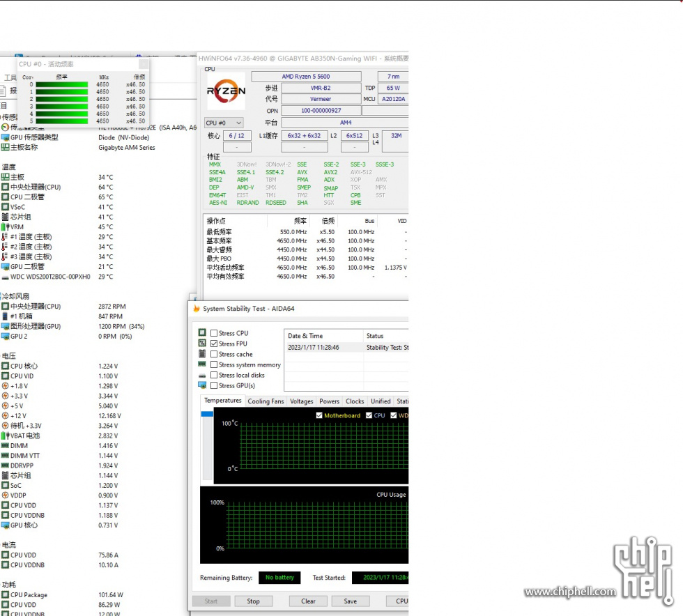Click core 0 green frequency bar

coord(62,85)
